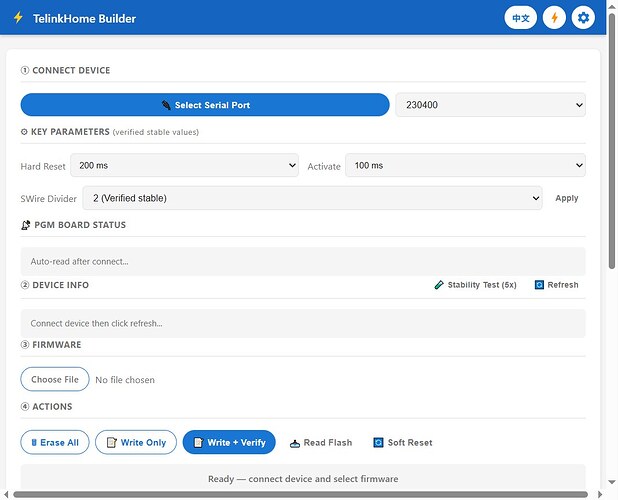Click the scroll right arrow on horizontal scrollbar

(x=600, y=494)
